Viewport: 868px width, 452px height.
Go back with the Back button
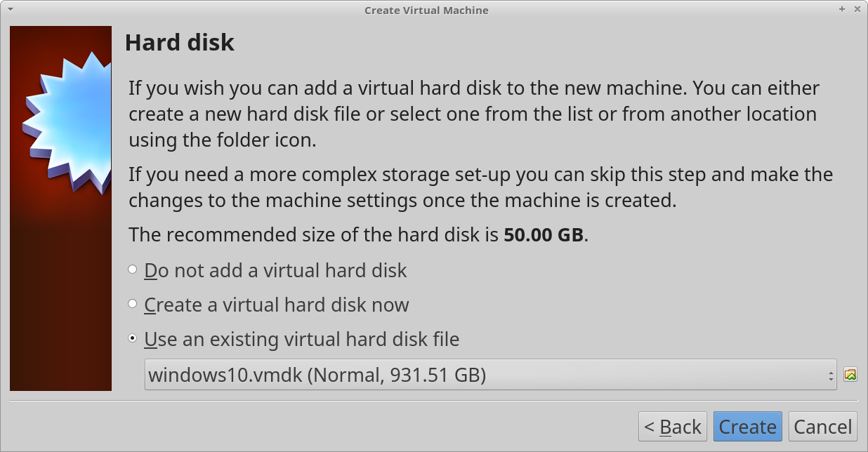673,427
